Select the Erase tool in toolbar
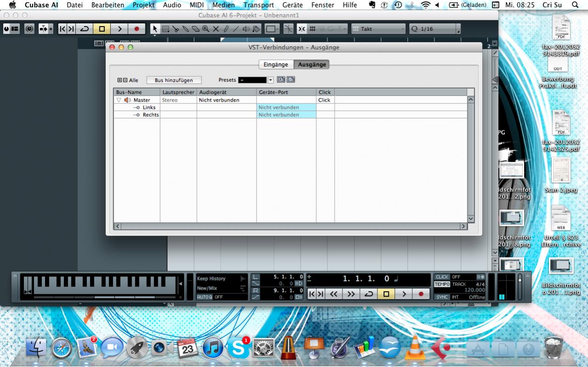588x367 pixels. click(x=195, y=28)
